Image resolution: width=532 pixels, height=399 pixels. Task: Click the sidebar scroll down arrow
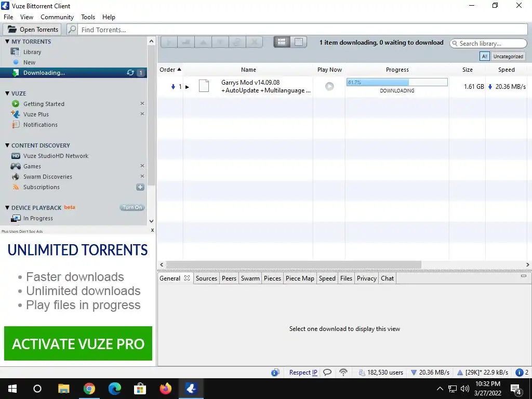[151, 221]
